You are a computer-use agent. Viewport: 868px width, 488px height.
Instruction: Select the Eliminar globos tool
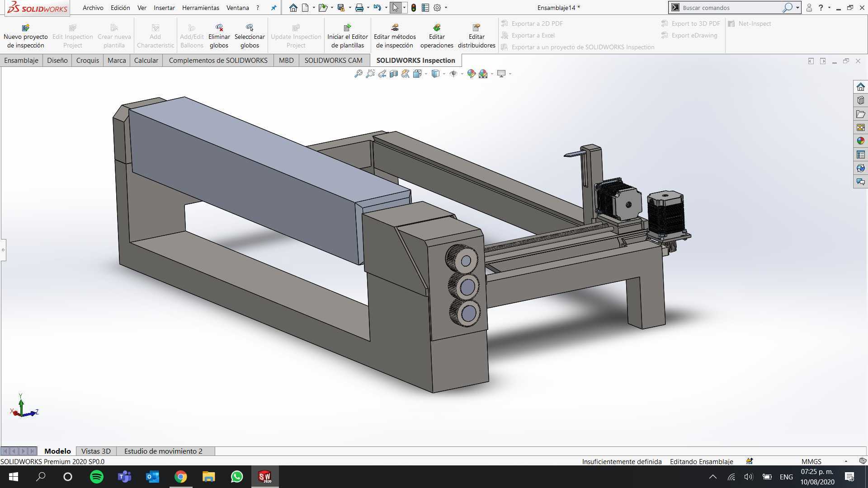pyautogui.click(x=219, y=36)
